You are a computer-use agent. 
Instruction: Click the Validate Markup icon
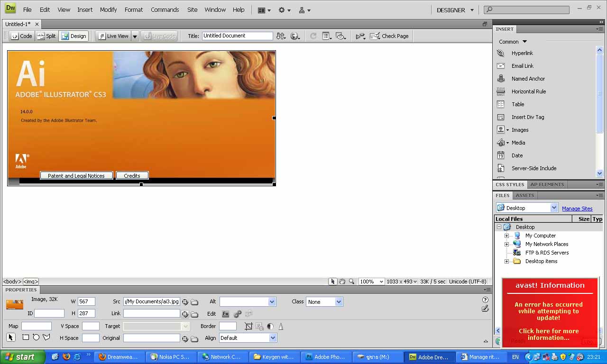360,36
